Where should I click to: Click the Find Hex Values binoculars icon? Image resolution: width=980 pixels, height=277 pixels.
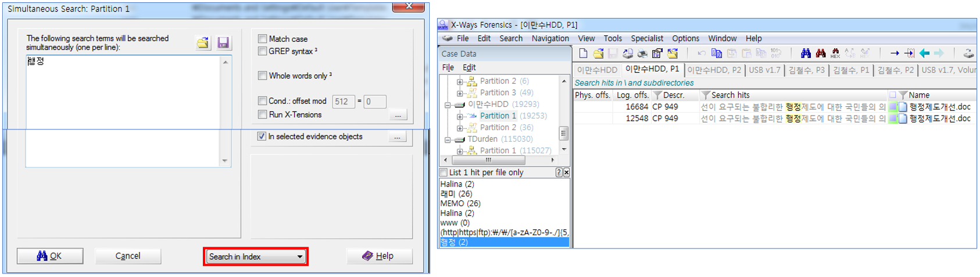(x=835, y=53)
